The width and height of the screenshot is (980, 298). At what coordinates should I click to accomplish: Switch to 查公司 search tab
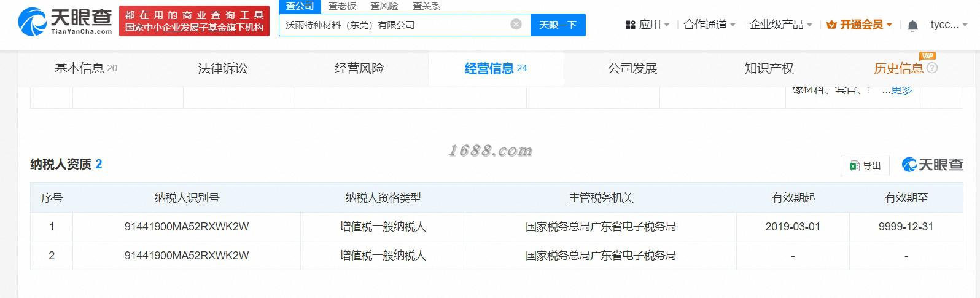point(300,6)
